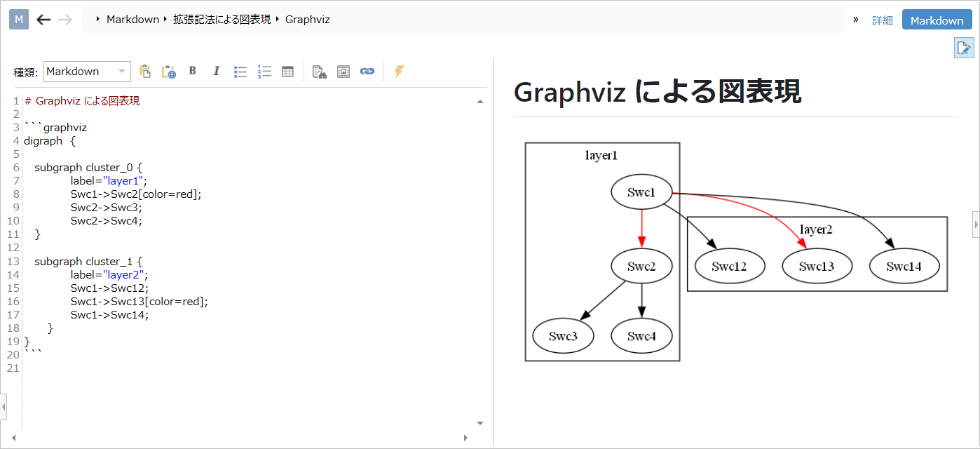Click code line 'Swc1->Swc13[color=red];'
980x449 pixels.
139,301
